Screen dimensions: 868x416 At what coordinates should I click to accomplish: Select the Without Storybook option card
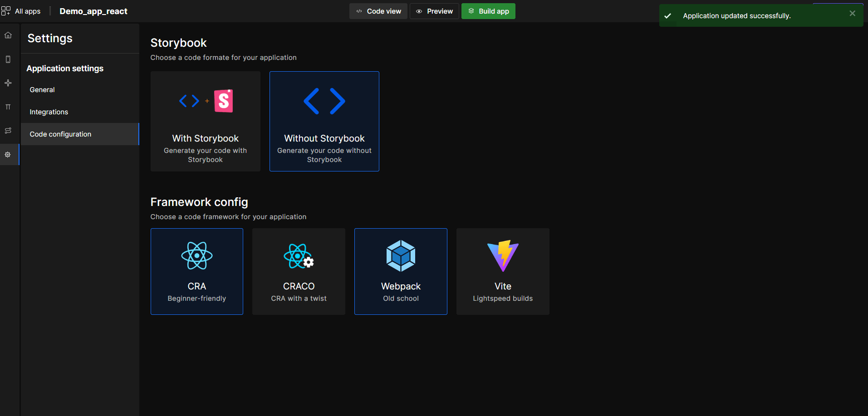(324, 121)
